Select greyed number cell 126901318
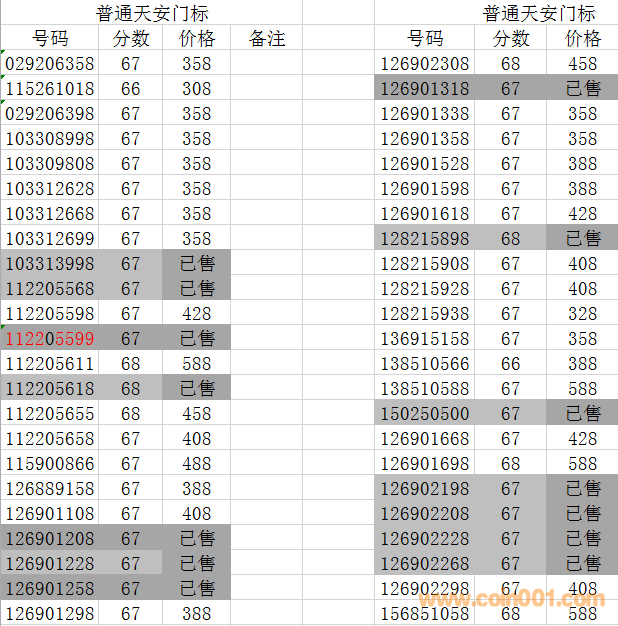 tap(425, 89)
